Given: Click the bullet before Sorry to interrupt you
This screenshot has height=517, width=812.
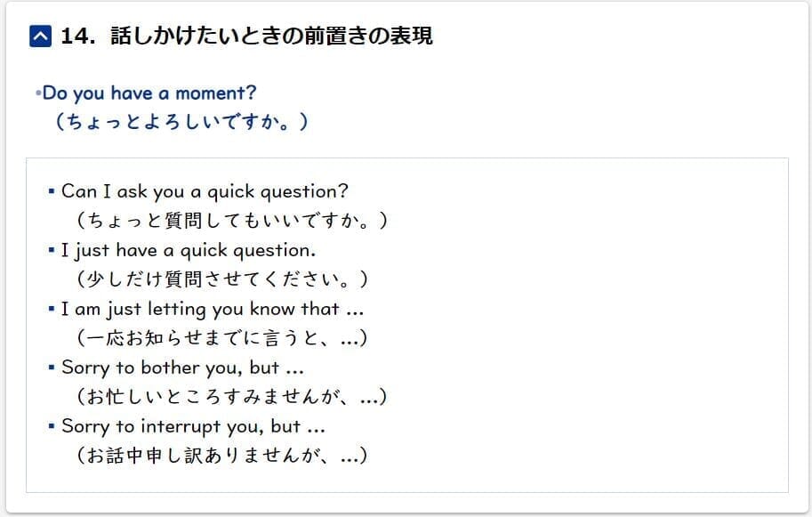Looking at the screenshot, I should click(52, 426).
